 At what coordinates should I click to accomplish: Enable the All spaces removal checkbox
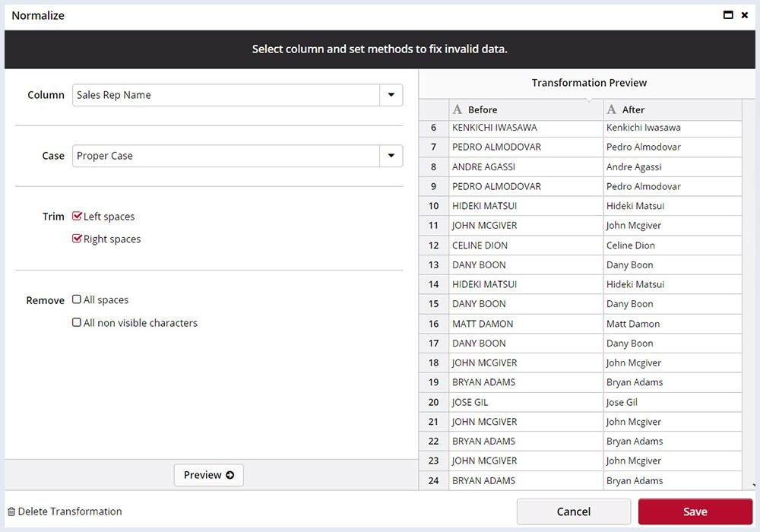pos(77,300)
